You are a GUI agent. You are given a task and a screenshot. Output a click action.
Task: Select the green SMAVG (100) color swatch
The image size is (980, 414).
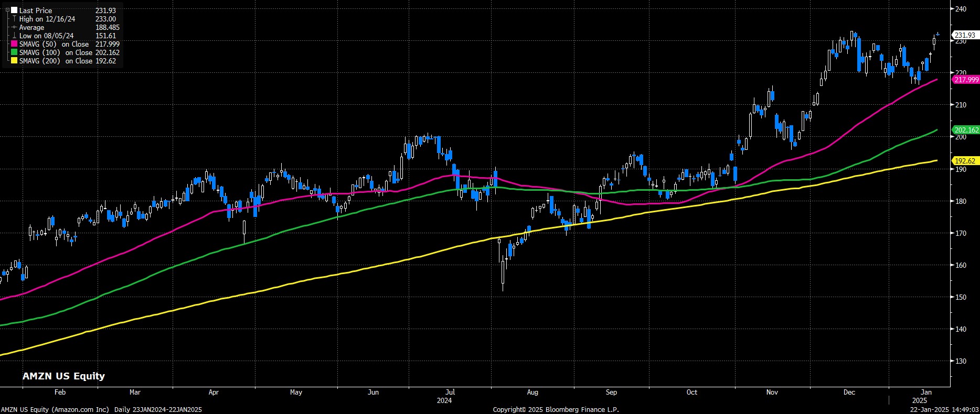pos(14,52)
